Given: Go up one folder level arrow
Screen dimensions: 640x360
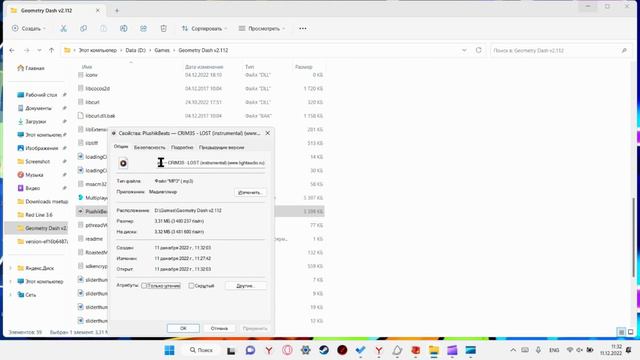Looking at the screenshot, I should tap(51, 50).
